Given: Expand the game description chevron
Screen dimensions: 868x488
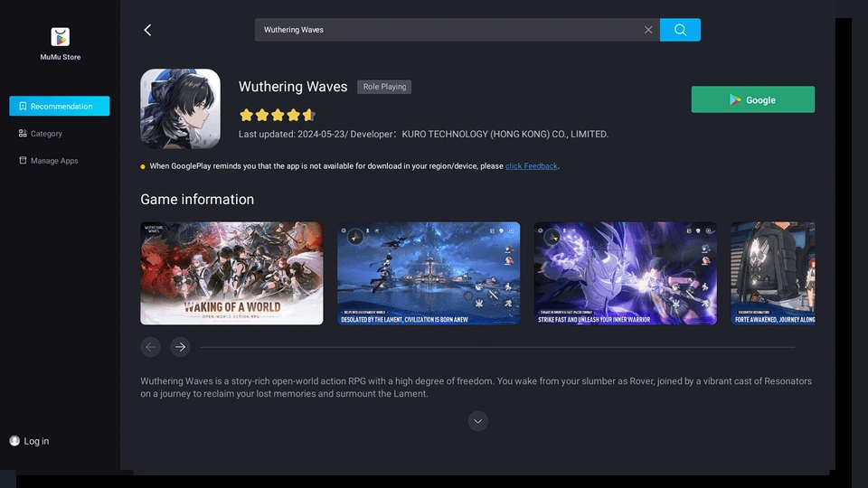Looking at the screenshot, I should pyautogui.click(x=478, y=421).
